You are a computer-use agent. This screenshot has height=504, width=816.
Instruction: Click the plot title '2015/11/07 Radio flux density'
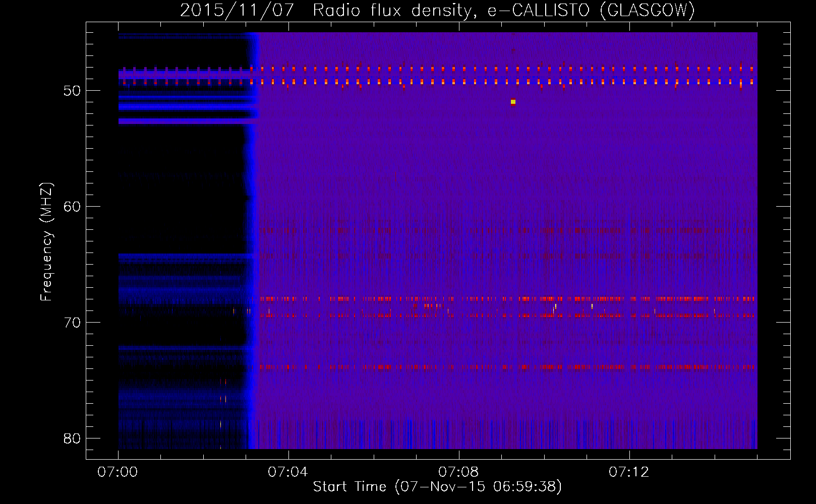pyautogui.click(x=437, y=10)
